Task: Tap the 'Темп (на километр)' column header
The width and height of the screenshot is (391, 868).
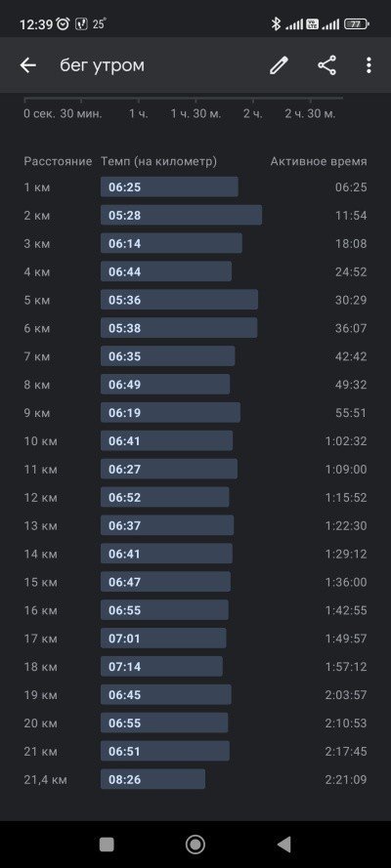Action: tap(159, 162)
